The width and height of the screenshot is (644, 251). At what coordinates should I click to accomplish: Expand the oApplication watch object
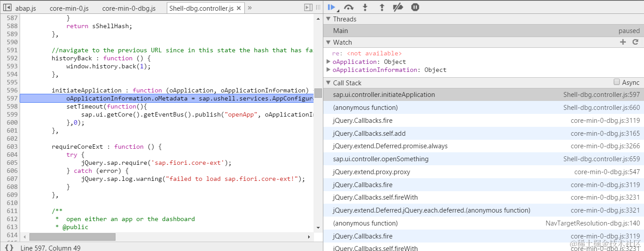click(329, 62)
